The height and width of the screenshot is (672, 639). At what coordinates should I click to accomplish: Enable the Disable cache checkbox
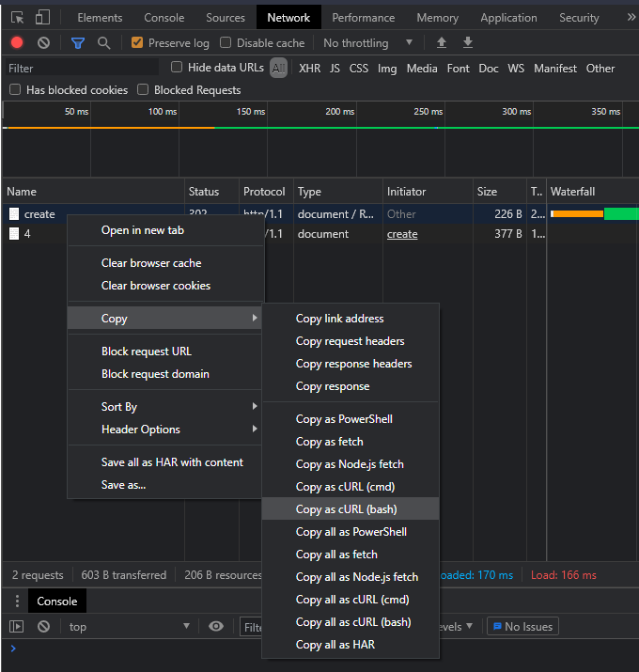[x=226, y=42]
